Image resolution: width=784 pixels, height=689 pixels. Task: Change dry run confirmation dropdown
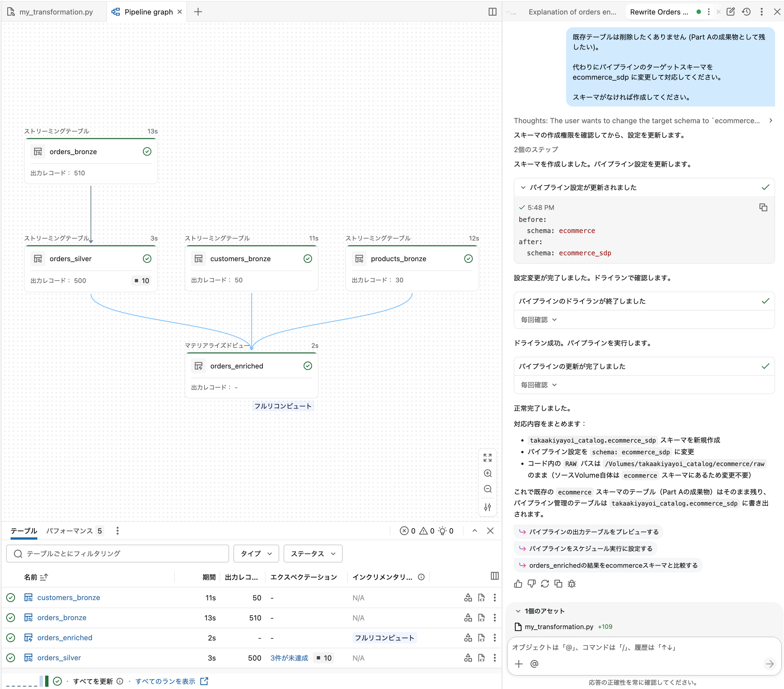539,320
